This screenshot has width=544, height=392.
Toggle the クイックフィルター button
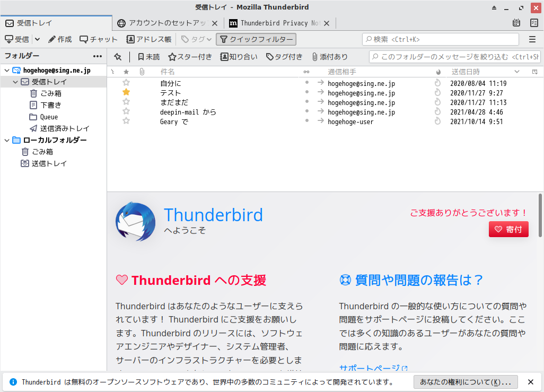(x=256, y=40)
